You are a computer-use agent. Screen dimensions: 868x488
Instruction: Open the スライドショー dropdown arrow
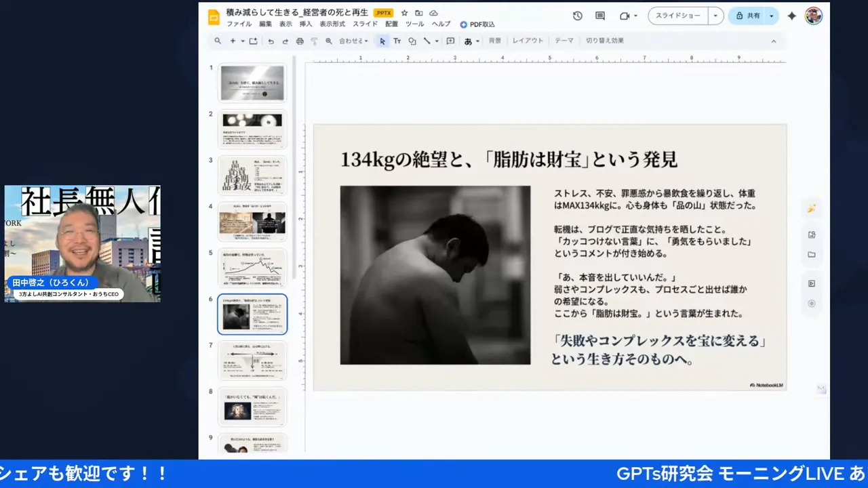(715, 16)
